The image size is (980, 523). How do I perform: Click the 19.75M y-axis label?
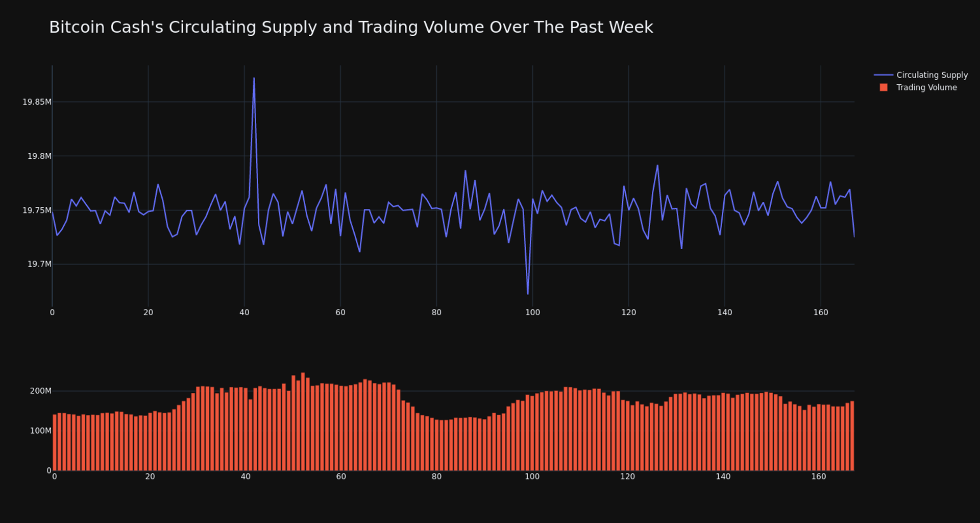pos(37,210)
